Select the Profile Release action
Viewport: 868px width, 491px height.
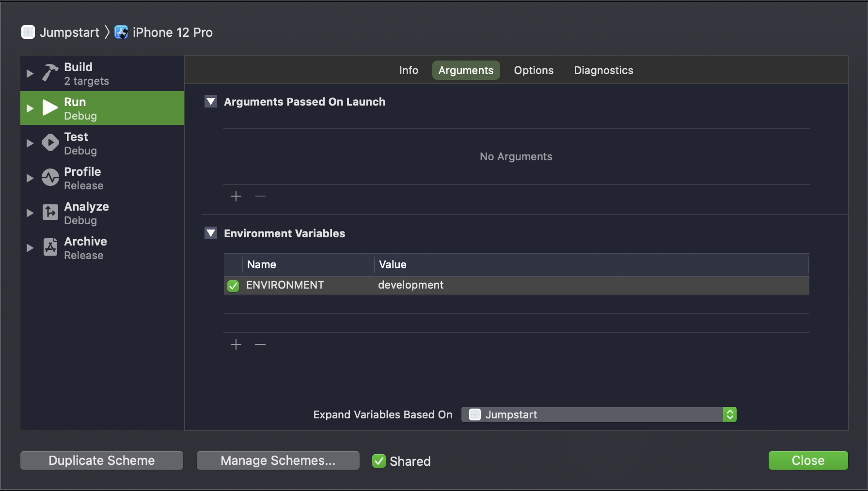102,178
